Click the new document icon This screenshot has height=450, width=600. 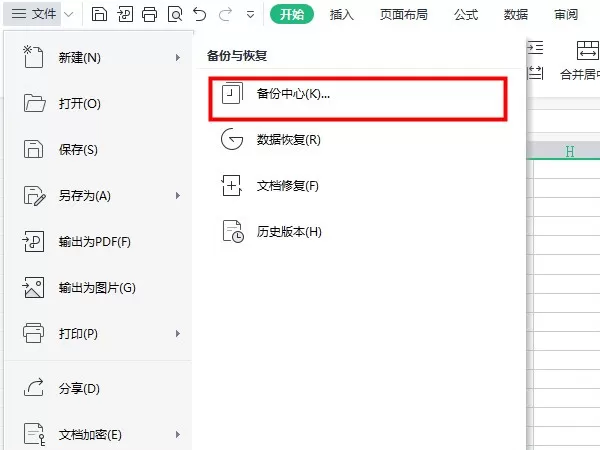33,57
